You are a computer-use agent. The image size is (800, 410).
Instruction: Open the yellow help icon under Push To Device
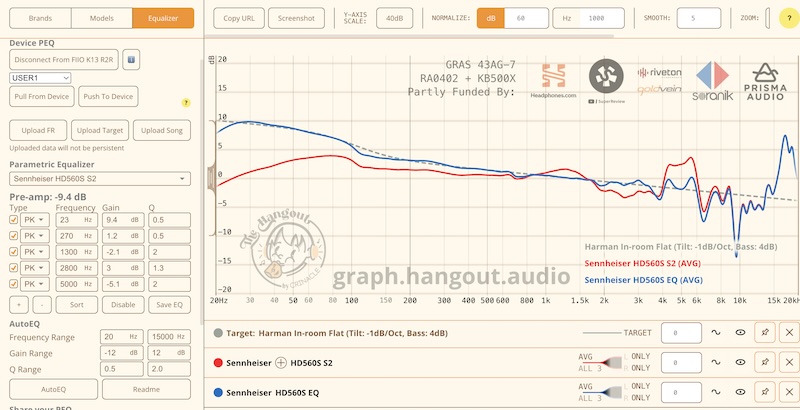pos(186,102)
